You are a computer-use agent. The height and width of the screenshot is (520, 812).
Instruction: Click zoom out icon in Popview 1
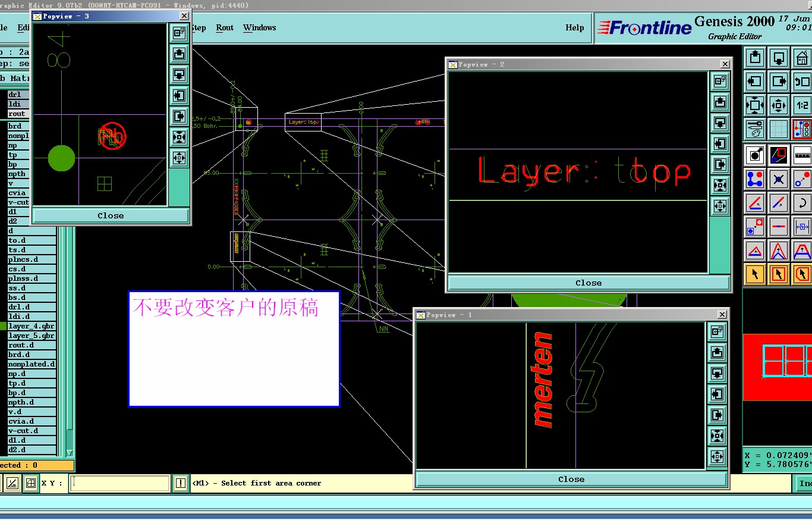pos(717,456)
